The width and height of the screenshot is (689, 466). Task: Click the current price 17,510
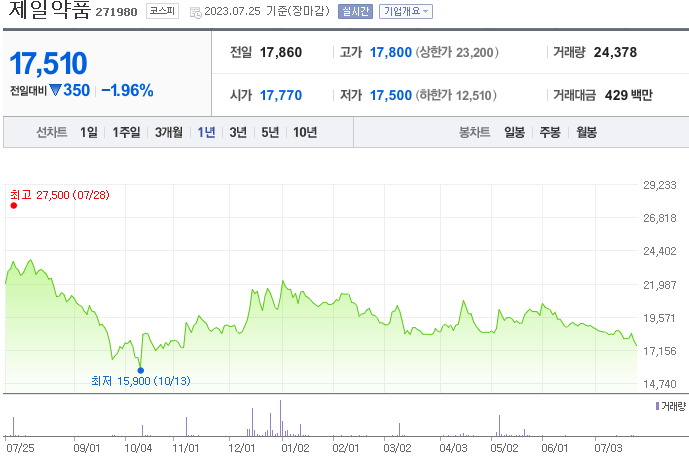(48, 63)
